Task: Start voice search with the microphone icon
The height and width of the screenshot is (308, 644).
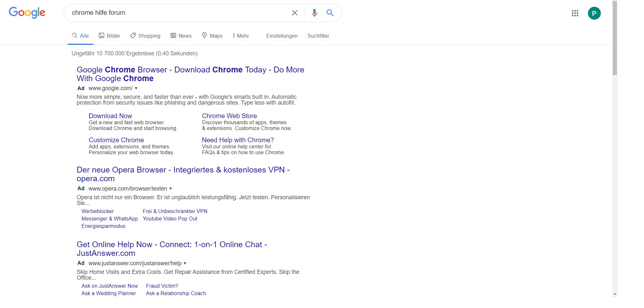Action: click(314, 13)
